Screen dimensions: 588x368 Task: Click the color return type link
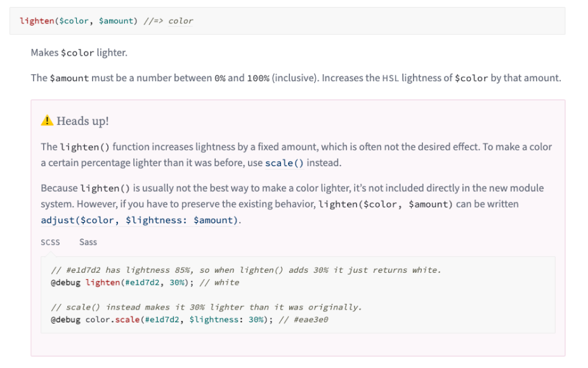180,21
